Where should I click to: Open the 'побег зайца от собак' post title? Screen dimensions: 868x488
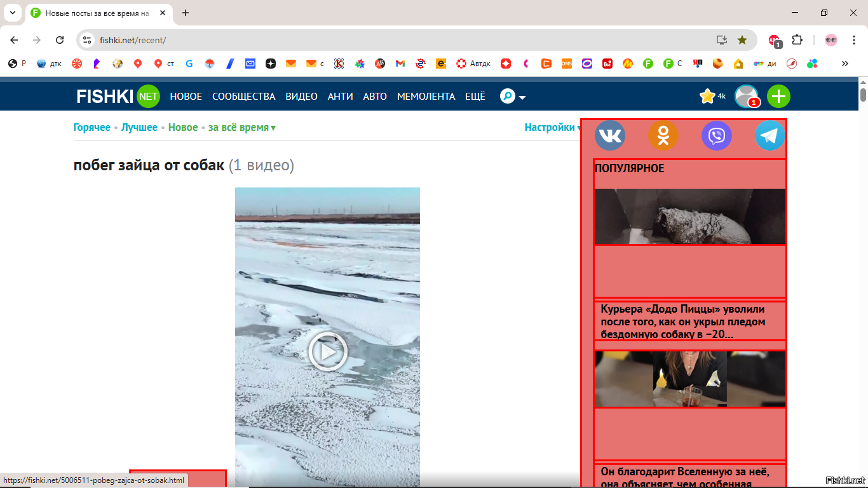coord(149,166)
